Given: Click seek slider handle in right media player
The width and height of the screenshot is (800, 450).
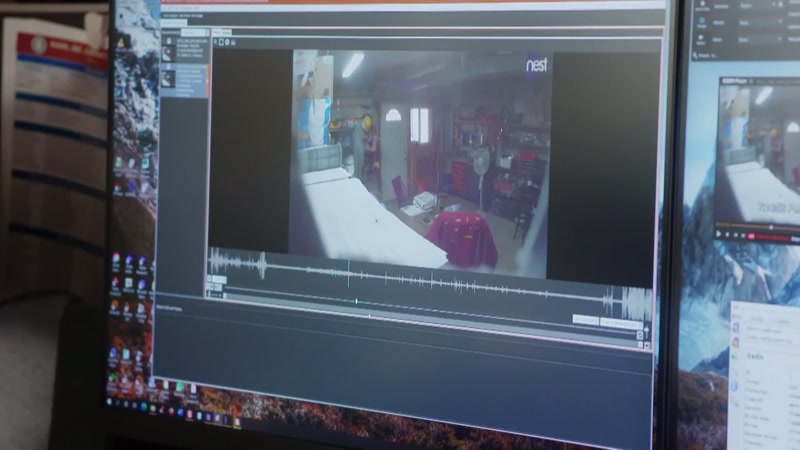Looking at the screenshot, I should pyautogui.click(x=771, y=226).
